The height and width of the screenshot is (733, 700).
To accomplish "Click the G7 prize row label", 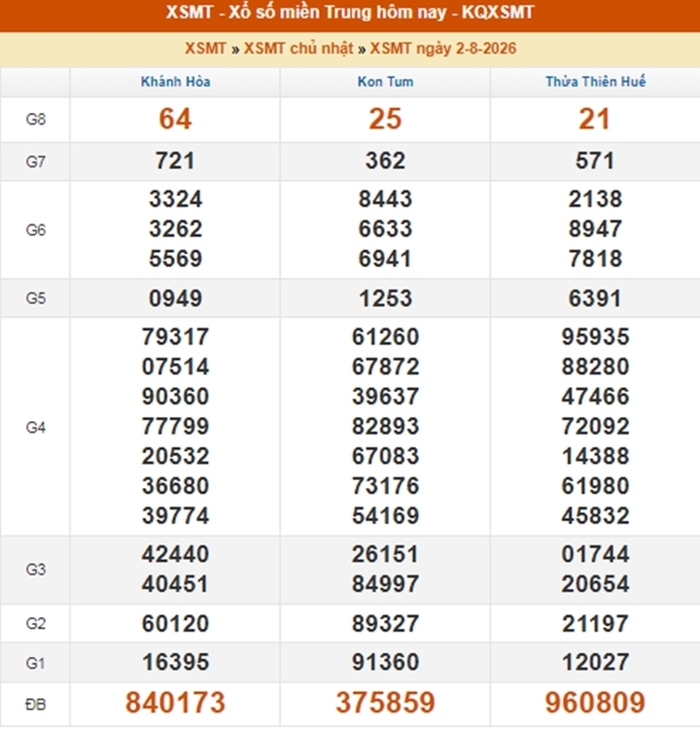I will pyautogui.click(x=36, y=161).
